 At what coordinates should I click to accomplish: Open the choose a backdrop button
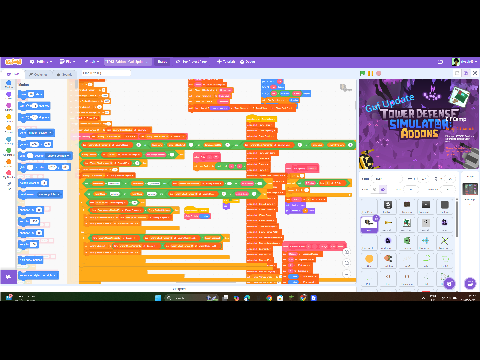tap(470, 284)
